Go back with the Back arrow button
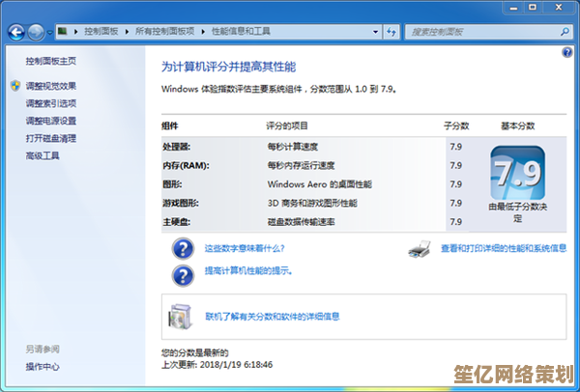Viewport: 580px width, 392px height. pyautogui.click(x=16, y=32)
